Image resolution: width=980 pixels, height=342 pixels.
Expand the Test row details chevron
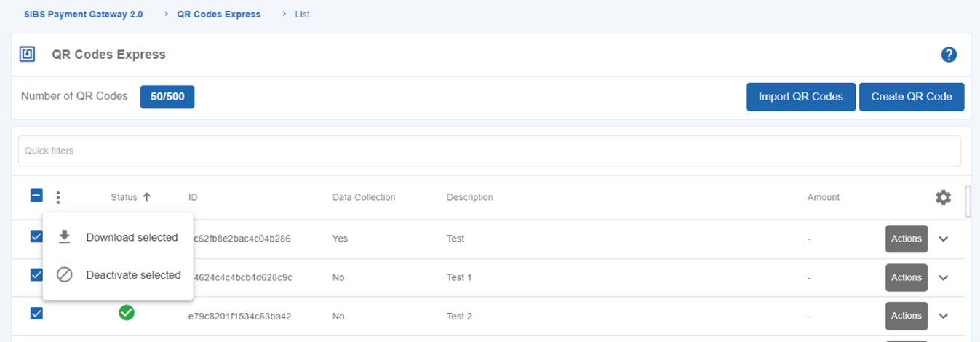tap(944, 239)
